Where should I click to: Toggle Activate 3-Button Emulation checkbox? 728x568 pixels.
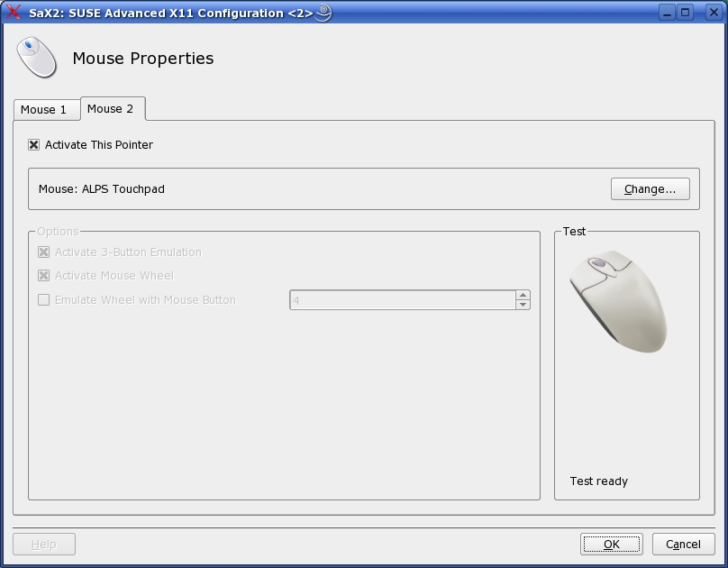pyautogui.click(x=43, y=252)
